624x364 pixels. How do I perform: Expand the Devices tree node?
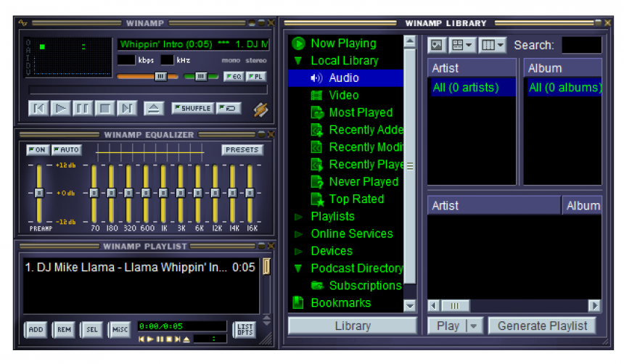tap(298, 252)
